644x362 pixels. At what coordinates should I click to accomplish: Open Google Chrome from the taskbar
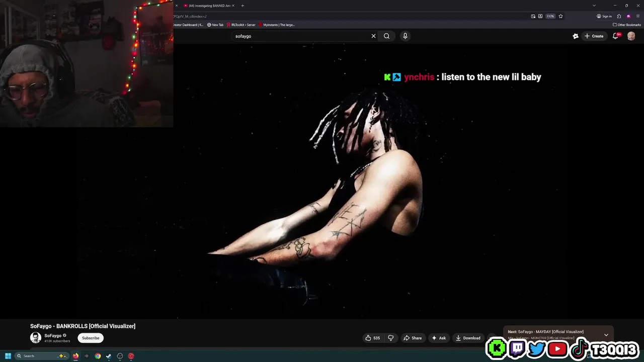pyautogui.click(x=98, y=356)
